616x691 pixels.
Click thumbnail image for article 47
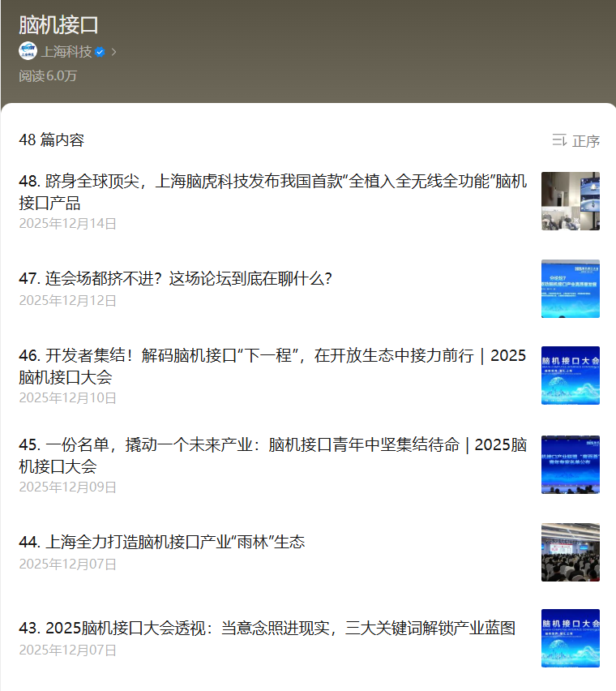[571, 289]
